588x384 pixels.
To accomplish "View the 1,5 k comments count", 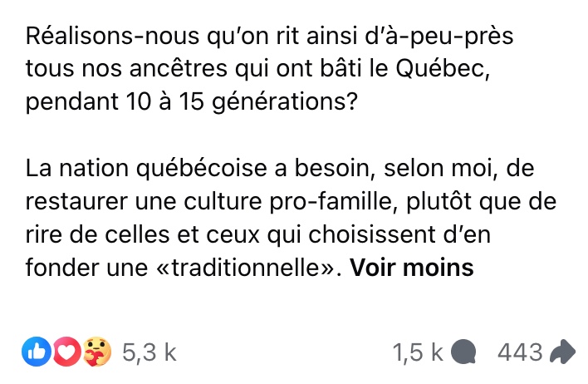I will click(419, 352).
